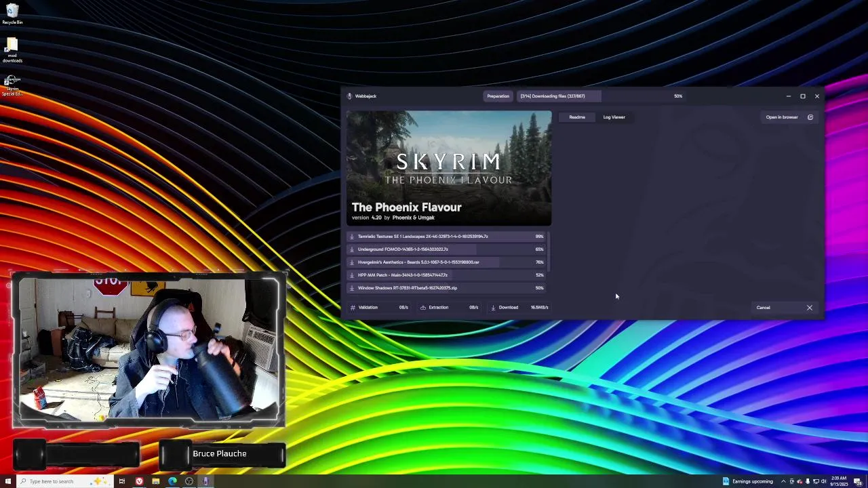
Task: Open the mod downloads desktop shortcut
Action: [12, 52]
